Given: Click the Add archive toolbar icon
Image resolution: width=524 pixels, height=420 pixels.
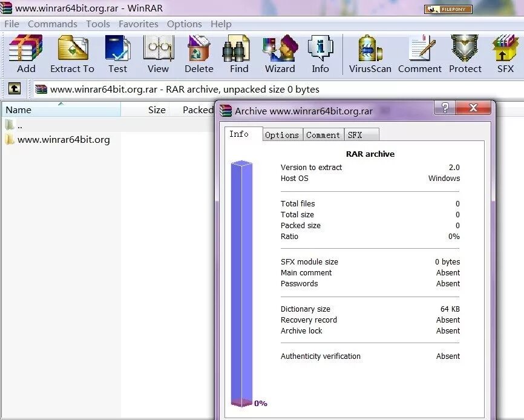Looking at the screenshot, I should coord(26,48).
